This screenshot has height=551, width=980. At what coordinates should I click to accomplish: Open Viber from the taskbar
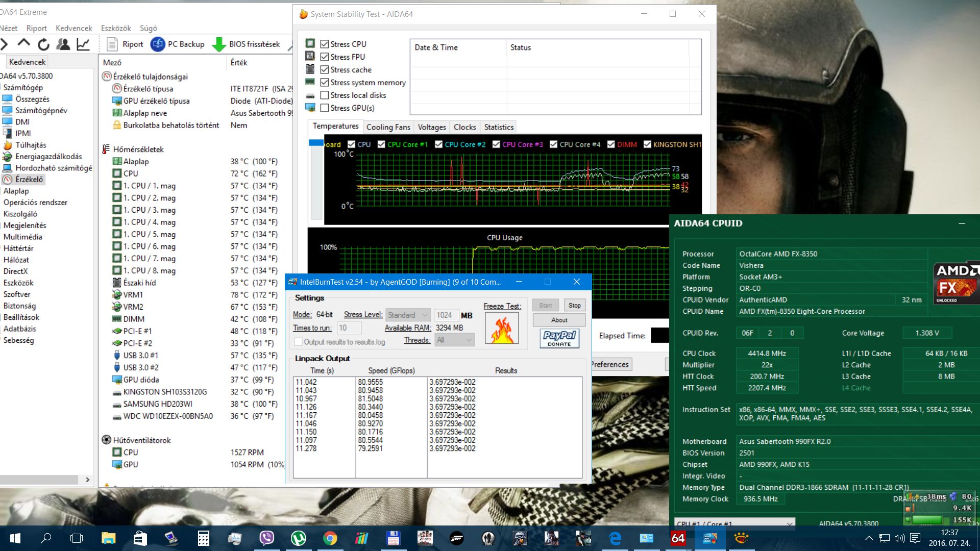coord(266,538)
